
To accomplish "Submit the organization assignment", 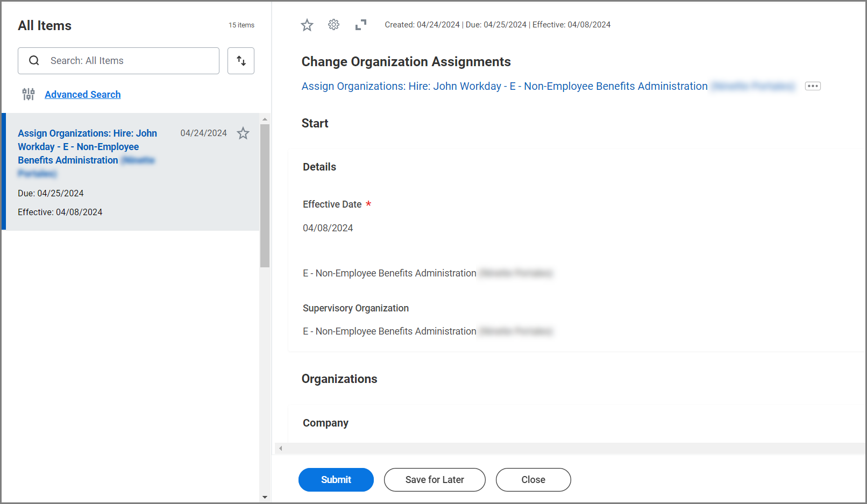I will tap(336, 480).
